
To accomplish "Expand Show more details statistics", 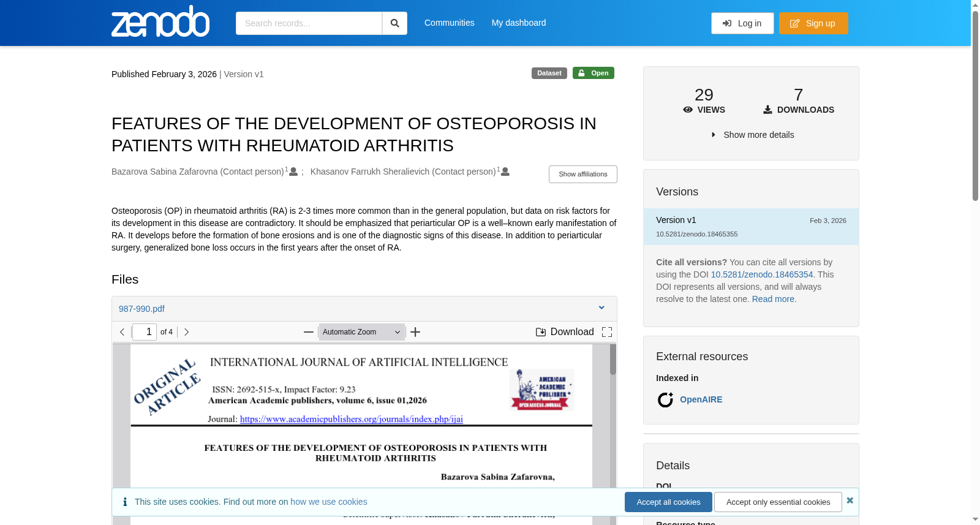I will click(x=752, y=135).
